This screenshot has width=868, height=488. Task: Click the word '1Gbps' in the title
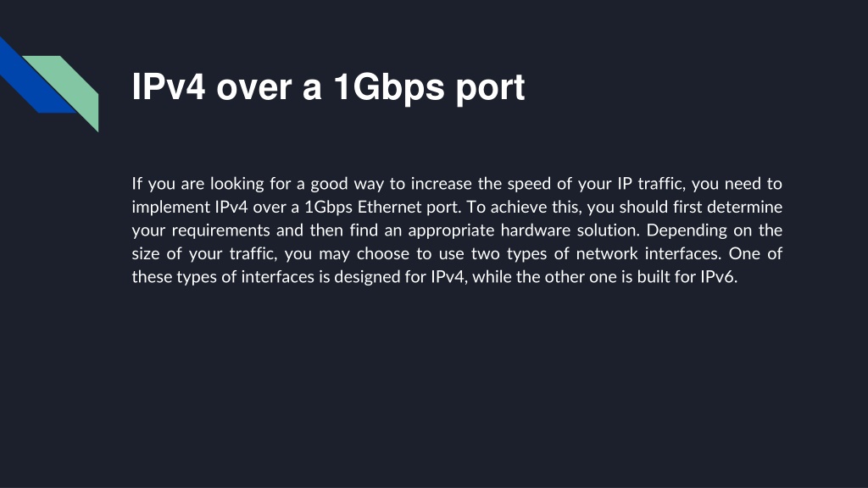coord(388,87)
